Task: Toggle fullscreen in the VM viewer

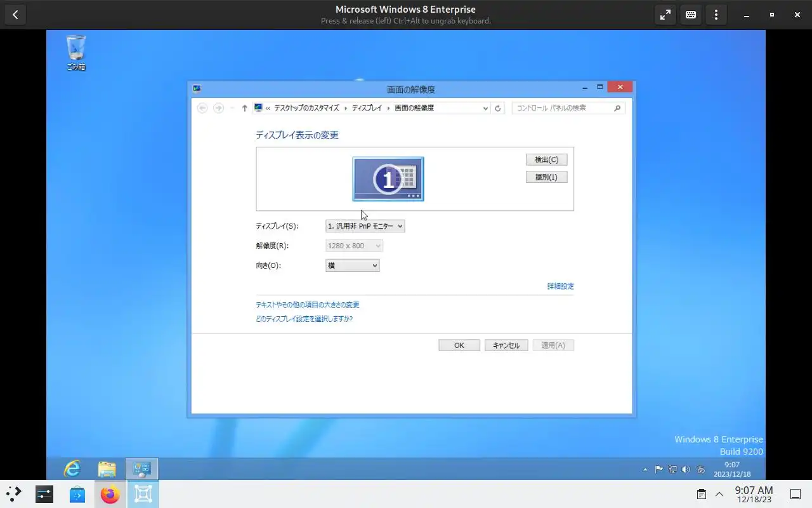Action: coord(665,15)
